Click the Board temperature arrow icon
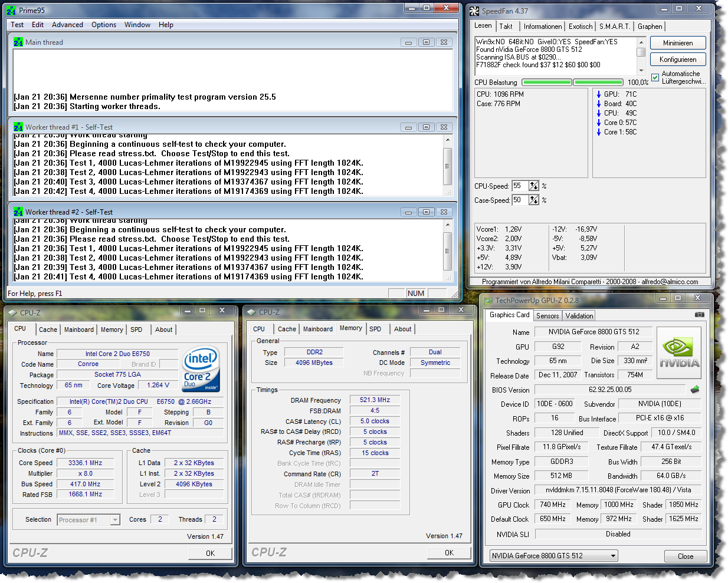 click(x=599, y=104)
